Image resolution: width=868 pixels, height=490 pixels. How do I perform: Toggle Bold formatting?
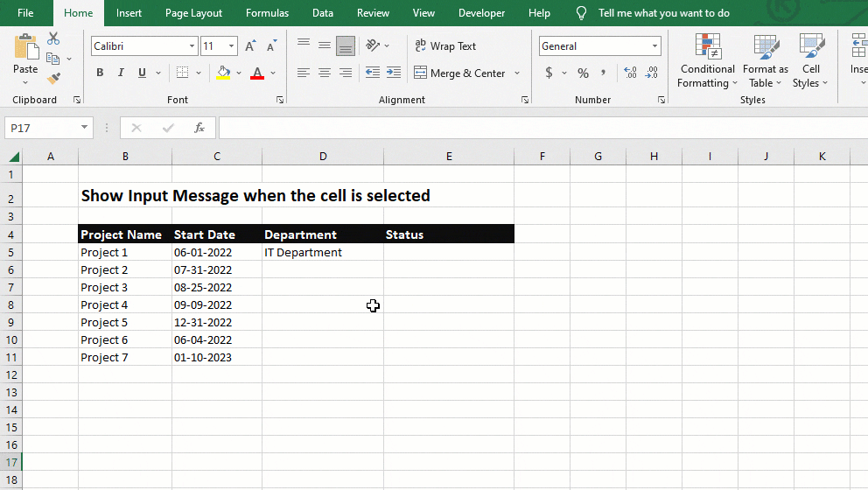100,73
